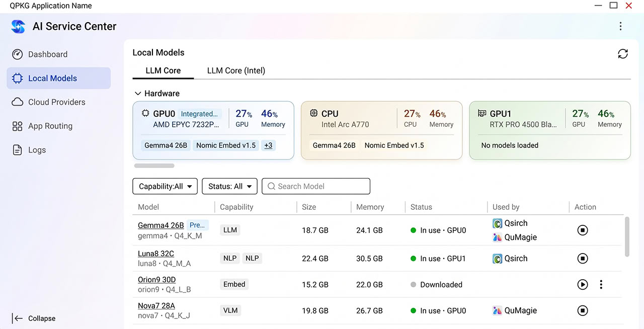Open the Nova7 28A model details

(156, 306)
